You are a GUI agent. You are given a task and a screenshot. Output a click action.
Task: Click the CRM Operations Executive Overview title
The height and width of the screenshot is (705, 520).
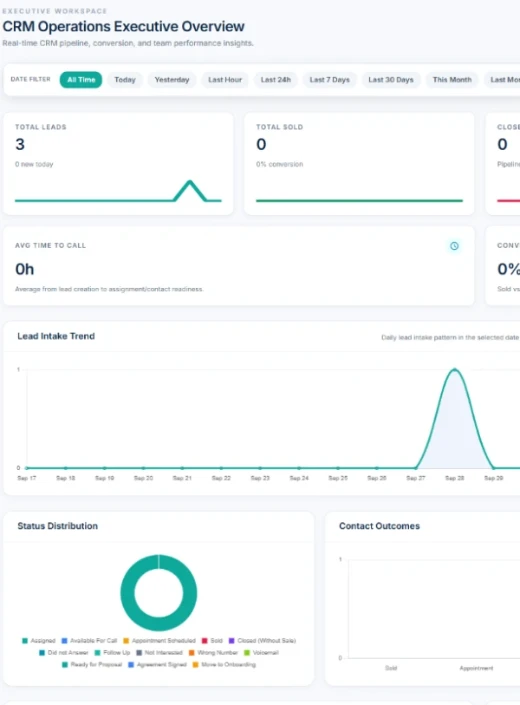pos(124,26)
